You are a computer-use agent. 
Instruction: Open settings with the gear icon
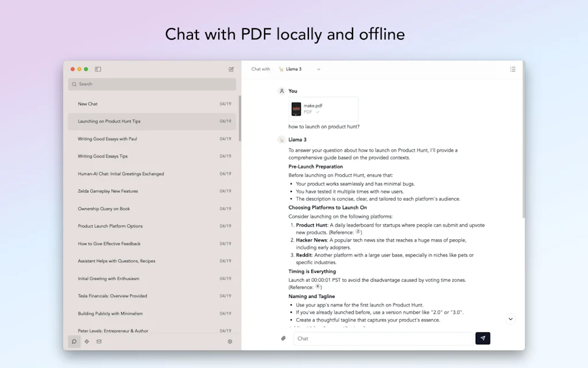tap(229, 341)
